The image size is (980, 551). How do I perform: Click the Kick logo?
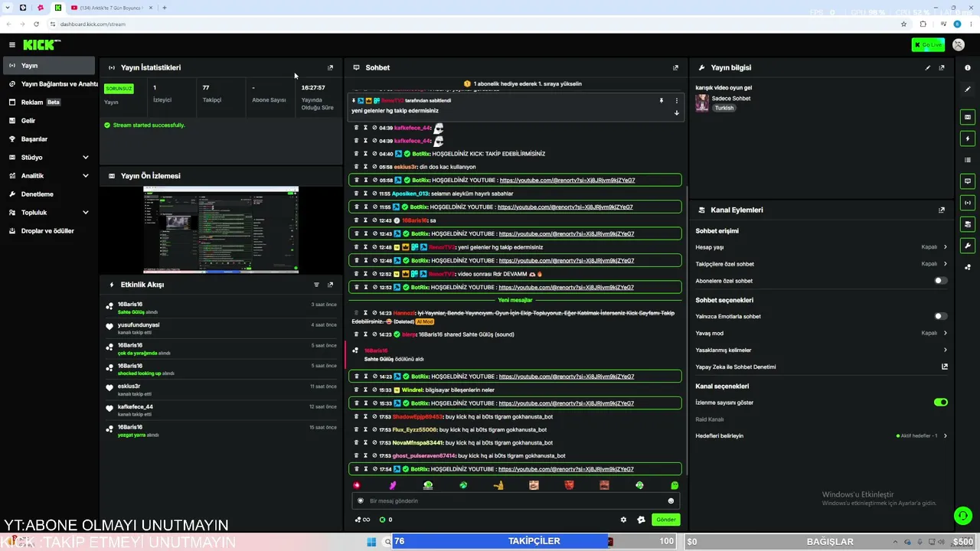[41, 45]
